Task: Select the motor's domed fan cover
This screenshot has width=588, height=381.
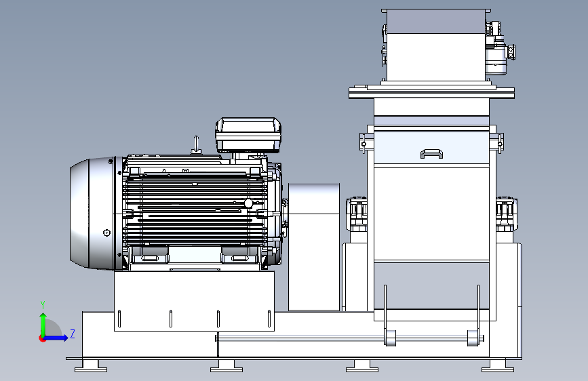Action: pos(92,214)
